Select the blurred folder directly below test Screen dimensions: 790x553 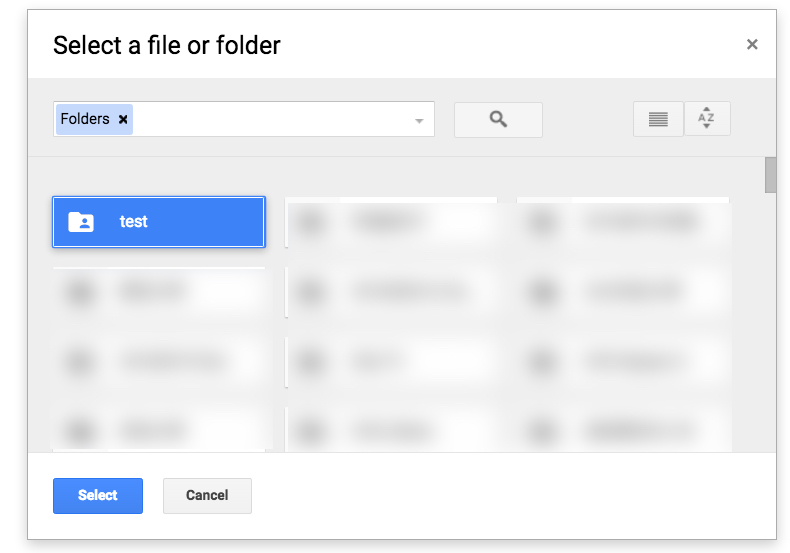tap(159, 292)
